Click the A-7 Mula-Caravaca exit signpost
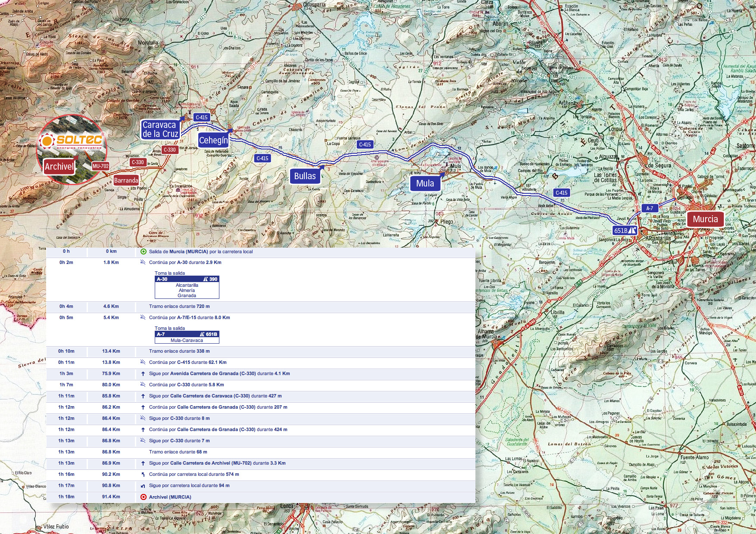Screen dimensions: 756x534 point(187,337)
